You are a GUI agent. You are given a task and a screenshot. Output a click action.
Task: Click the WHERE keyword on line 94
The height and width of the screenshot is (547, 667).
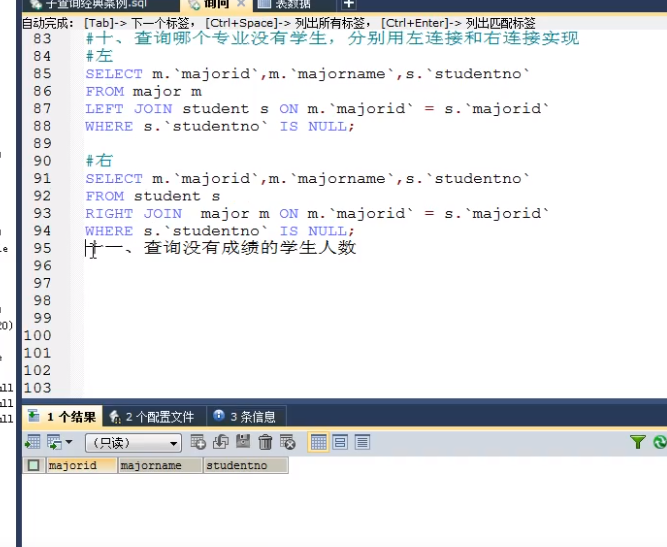tap(109, 231)
